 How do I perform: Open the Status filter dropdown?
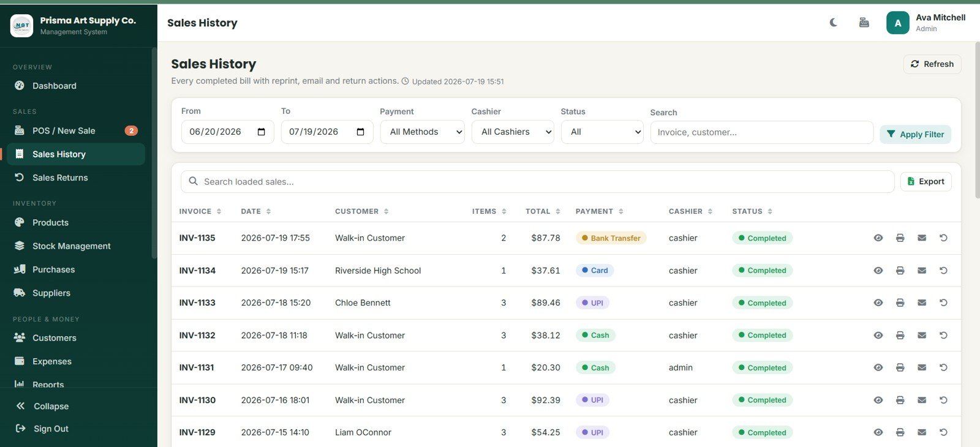[x=602, y=132]
